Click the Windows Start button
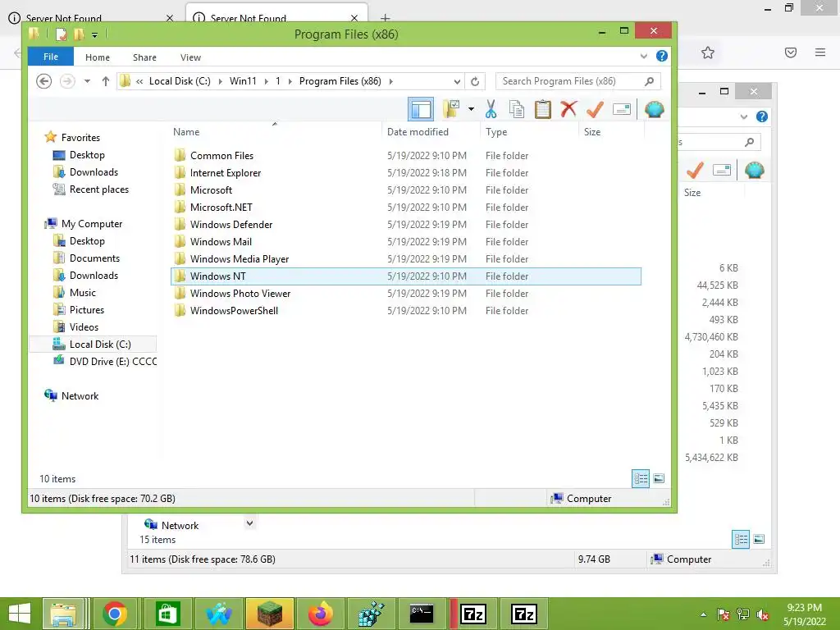This screenshot has height=630, width=840. [20, 614]
